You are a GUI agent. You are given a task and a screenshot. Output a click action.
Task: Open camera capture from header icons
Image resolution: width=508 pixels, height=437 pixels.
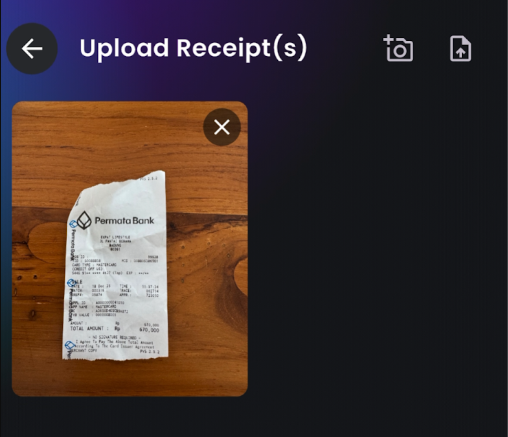tap(398, 48)
